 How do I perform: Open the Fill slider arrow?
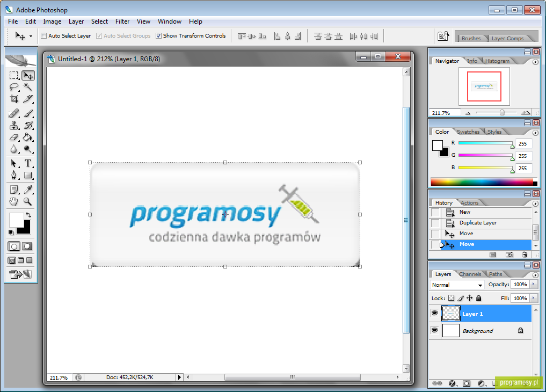click(x=534, y=298)
